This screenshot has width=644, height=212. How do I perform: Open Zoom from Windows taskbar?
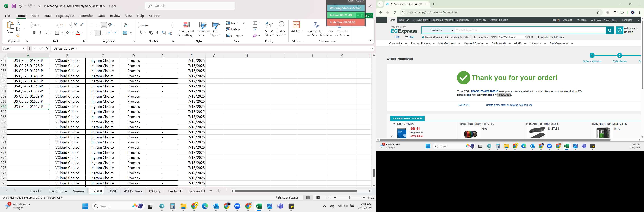point(237,206)
